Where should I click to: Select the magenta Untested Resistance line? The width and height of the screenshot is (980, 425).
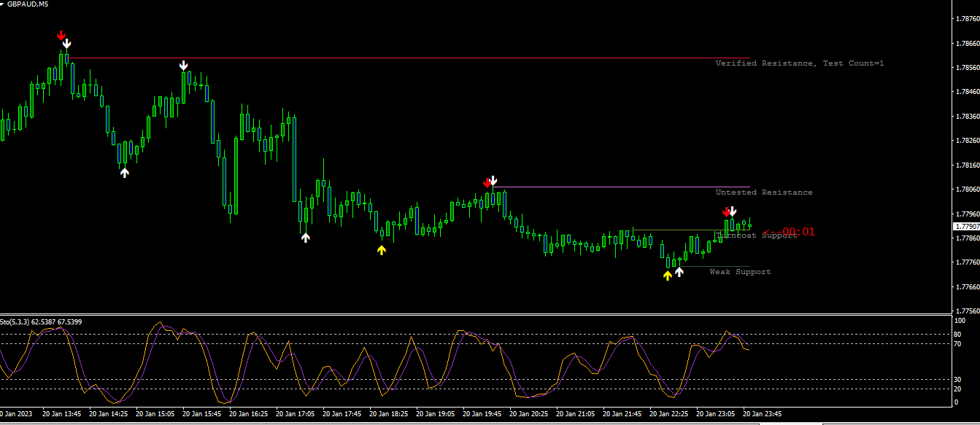tap(621, 187)
